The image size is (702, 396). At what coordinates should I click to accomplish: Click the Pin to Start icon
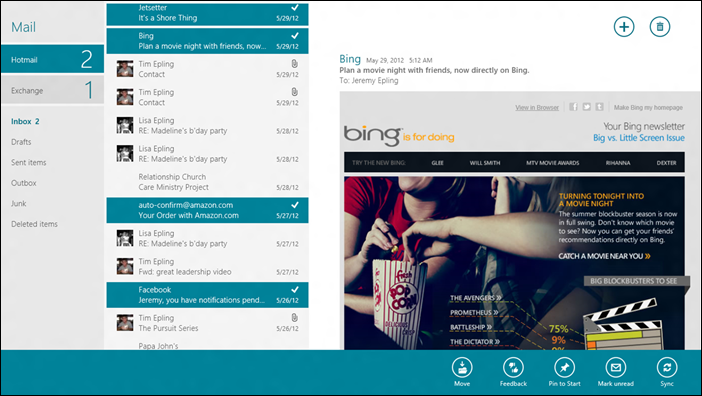pyautogui.click(x=565, y=367)
